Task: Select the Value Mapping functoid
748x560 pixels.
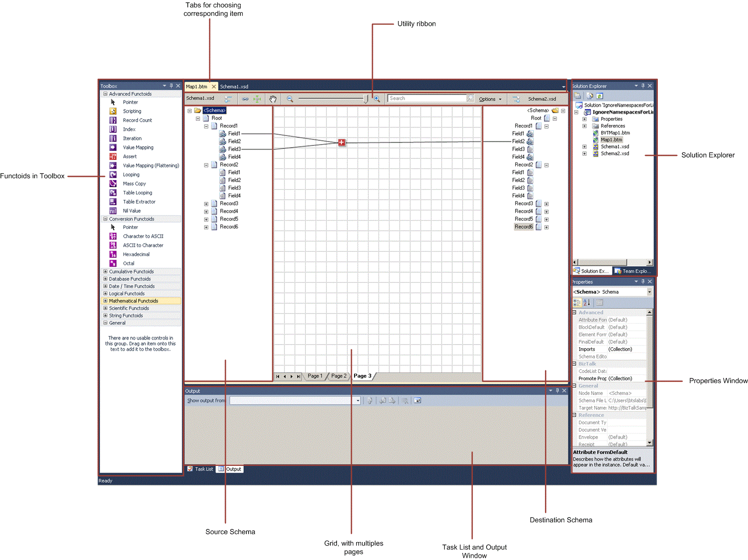Action: tap(138, 147)
